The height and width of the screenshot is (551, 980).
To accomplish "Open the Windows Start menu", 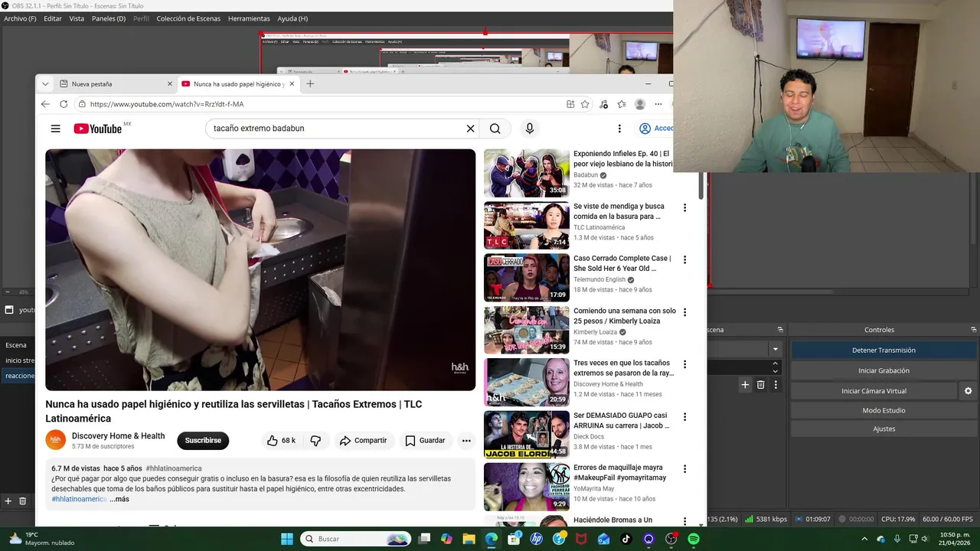I will (x=287, y=539).
